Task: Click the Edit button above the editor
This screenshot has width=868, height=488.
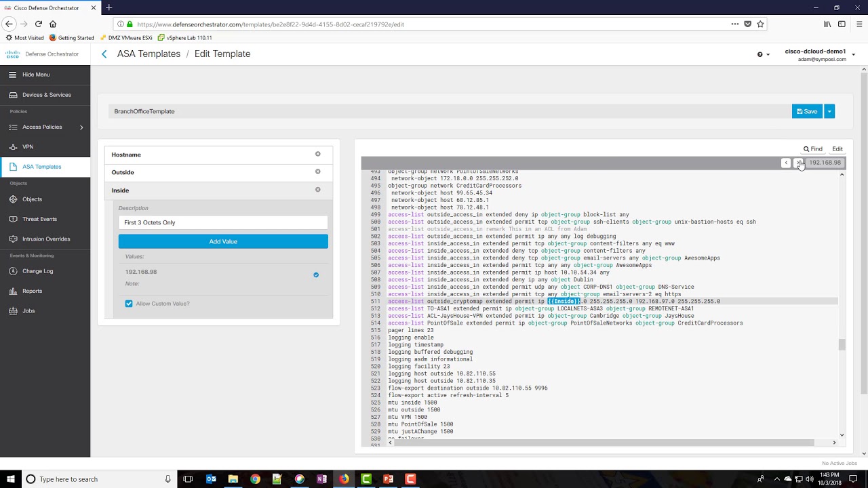Action: (x=837, y=149)
